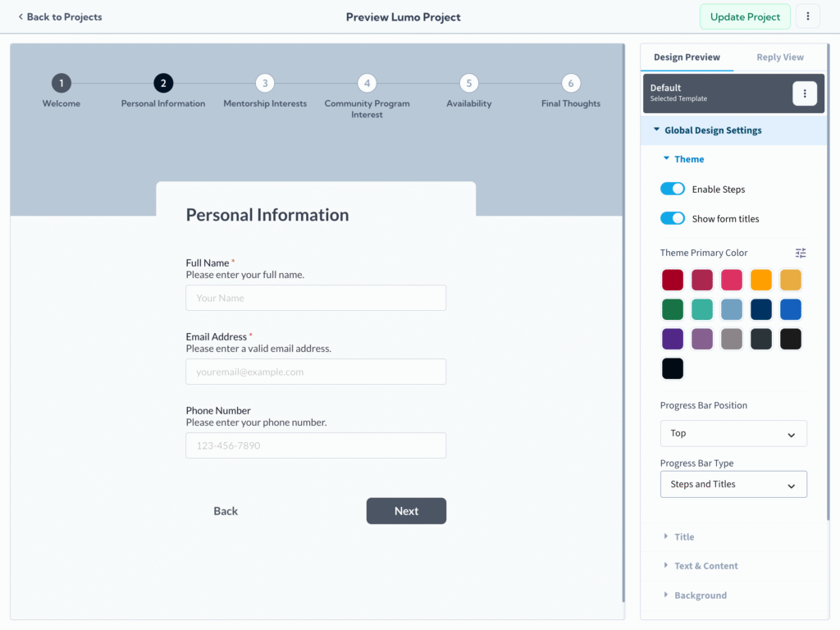Pick the crimson maroon color swatch
Screen dimensions: 840x630
tap(702, 280)
